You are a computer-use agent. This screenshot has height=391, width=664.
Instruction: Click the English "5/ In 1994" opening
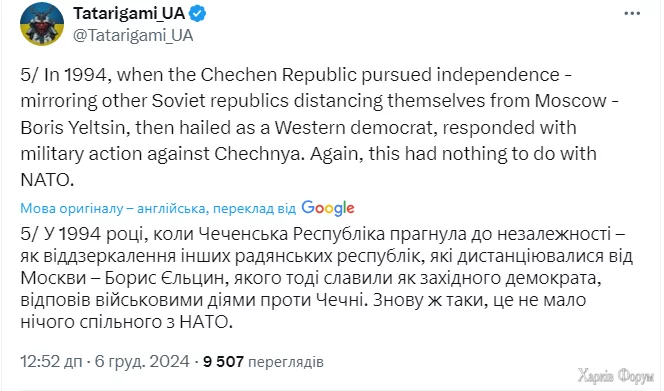63,75
